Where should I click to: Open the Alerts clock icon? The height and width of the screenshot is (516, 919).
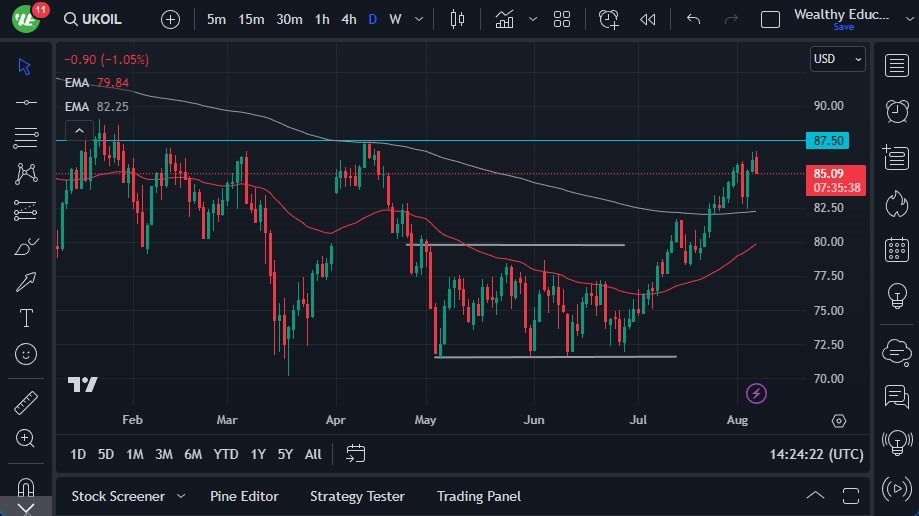(x=896, y=111)
